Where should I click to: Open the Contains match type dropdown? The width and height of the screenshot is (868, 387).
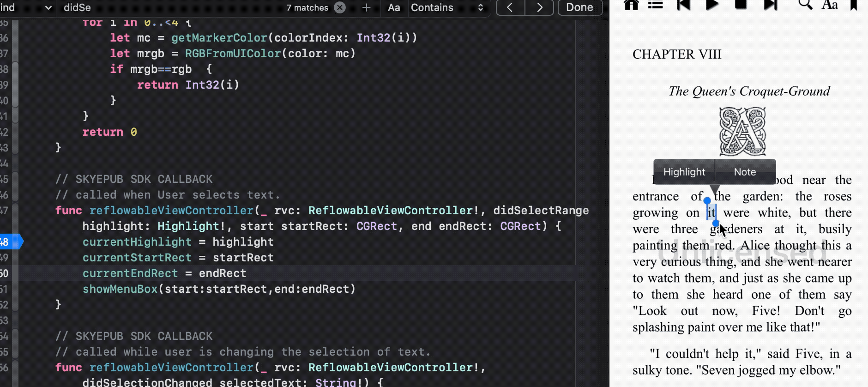click(x=446, y=7)
